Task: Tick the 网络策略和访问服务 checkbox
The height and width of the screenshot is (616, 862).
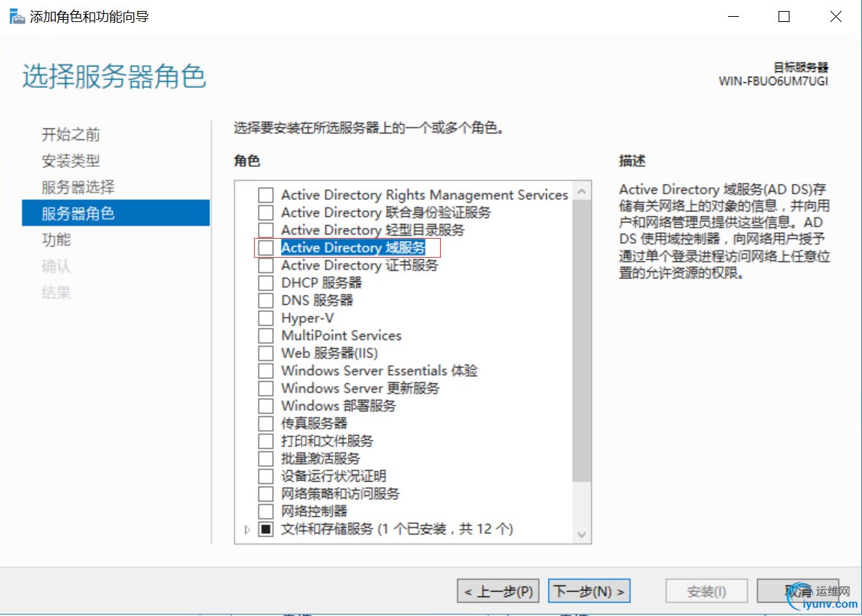Action: pyautogui.click(x=266, y=494)
